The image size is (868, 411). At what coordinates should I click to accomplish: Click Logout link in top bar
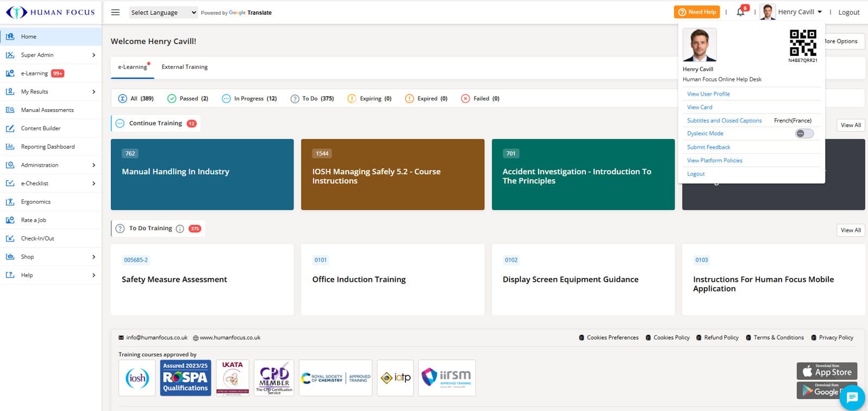848,12
